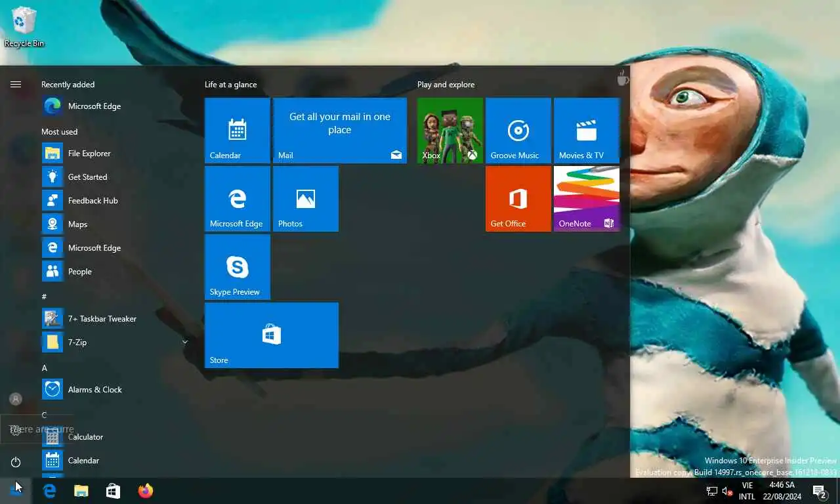840x504 pixels.
Task: Open Edge from the taskbar
Action: pos(49,491)
